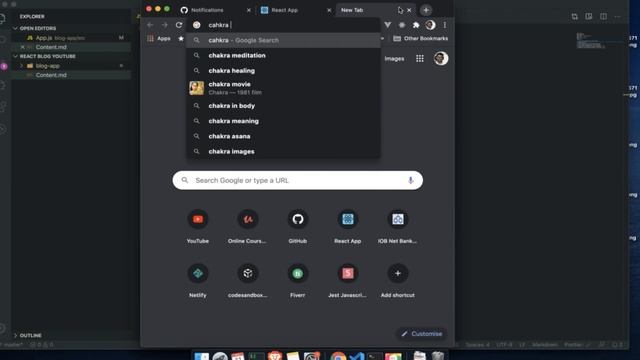Open Chrome three-dot menu
640x360 pixels.
444,25
